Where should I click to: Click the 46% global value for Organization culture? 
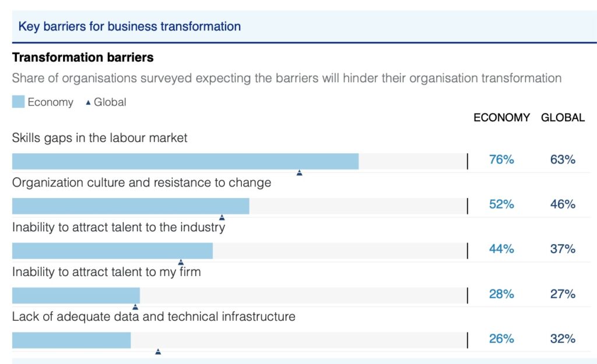(x=563, y=204)
